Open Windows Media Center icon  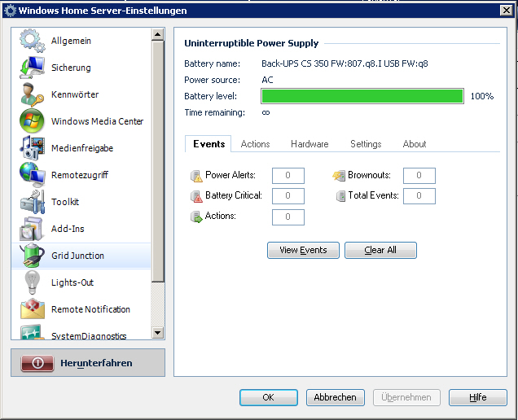click(32, 121)
